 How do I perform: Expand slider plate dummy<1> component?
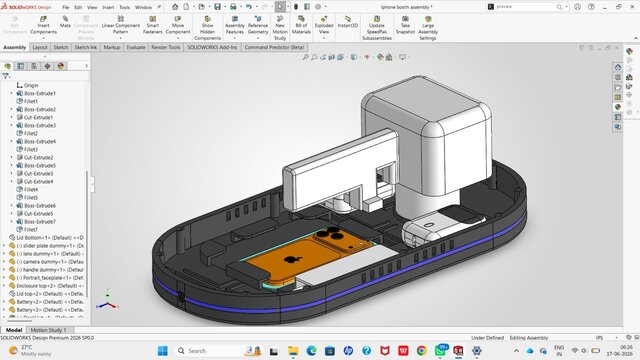[4, 246]
